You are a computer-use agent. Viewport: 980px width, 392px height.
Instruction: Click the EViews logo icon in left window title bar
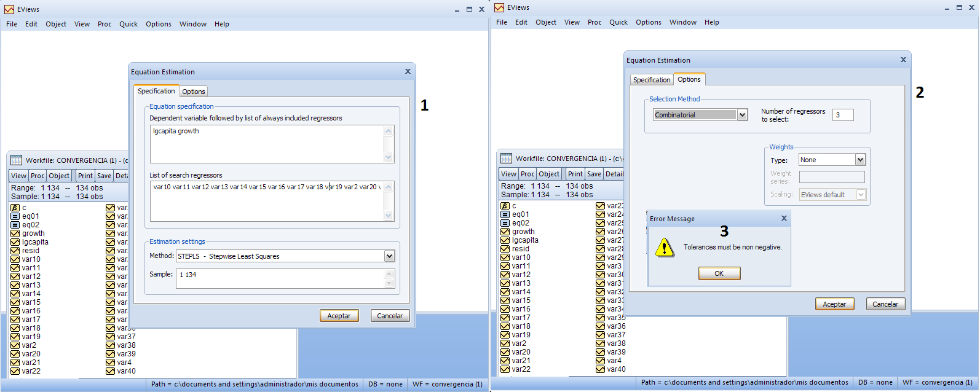point(9,9)
